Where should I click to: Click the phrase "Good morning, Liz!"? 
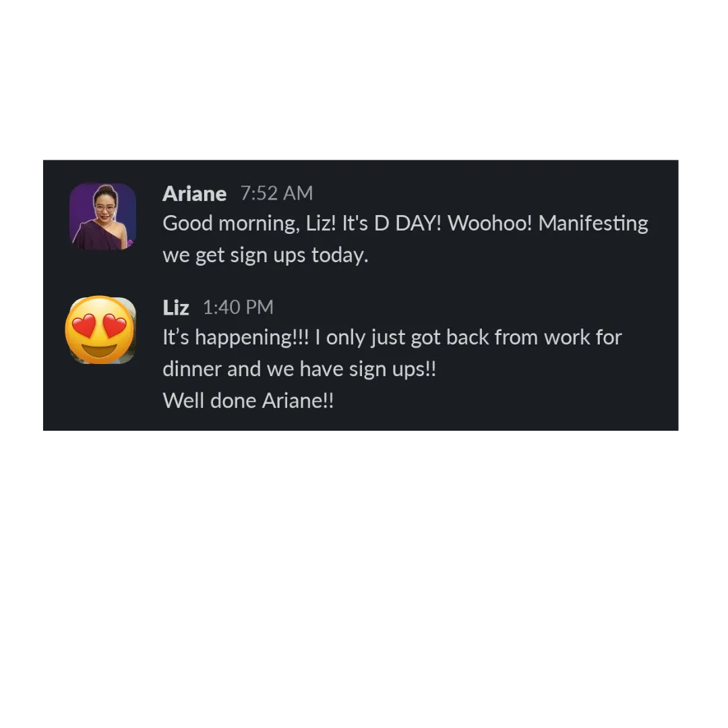(249, 224)
